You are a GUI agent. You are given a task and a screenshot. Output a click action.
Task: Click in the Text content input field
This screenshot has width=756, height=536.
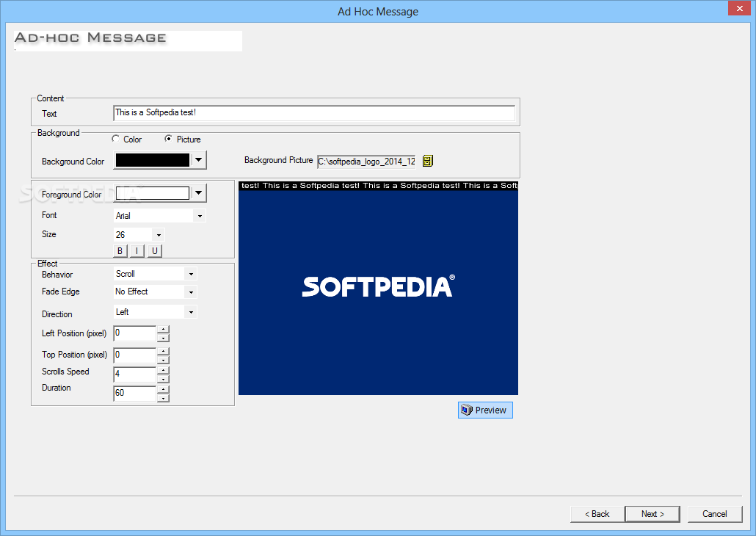click(x=314, y=113)
